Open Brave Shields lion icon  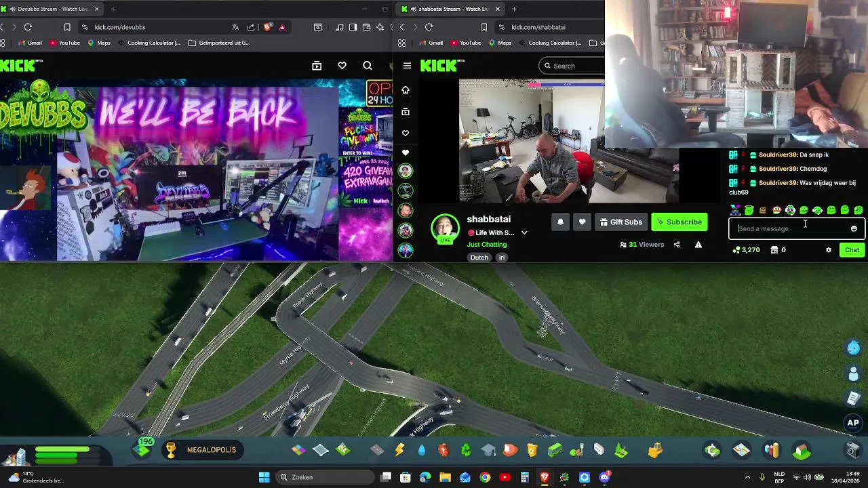point(268,27)
